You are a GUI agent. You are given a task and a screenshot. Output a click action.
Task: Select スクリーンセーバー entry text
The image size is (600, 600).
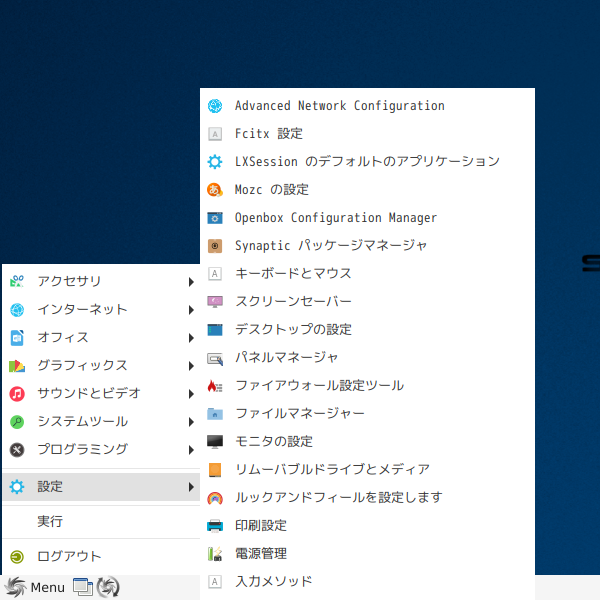coord(293,302)
